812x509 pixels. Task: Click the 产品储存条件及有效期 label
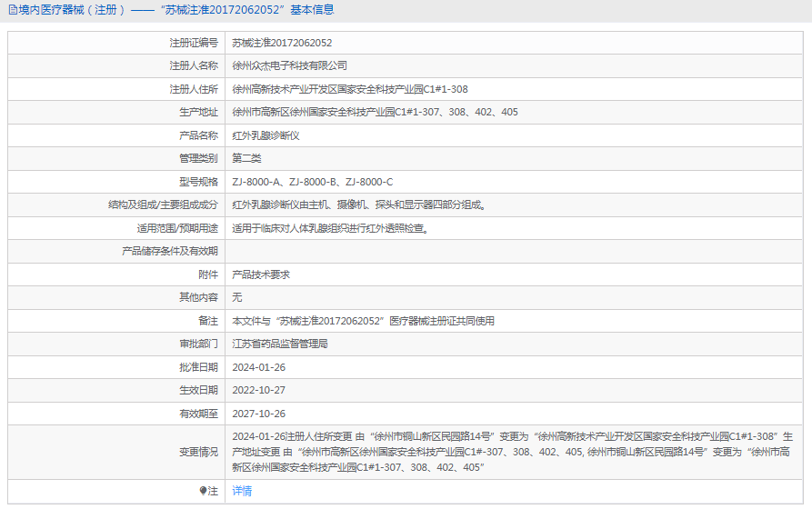[x=170, y=251]
